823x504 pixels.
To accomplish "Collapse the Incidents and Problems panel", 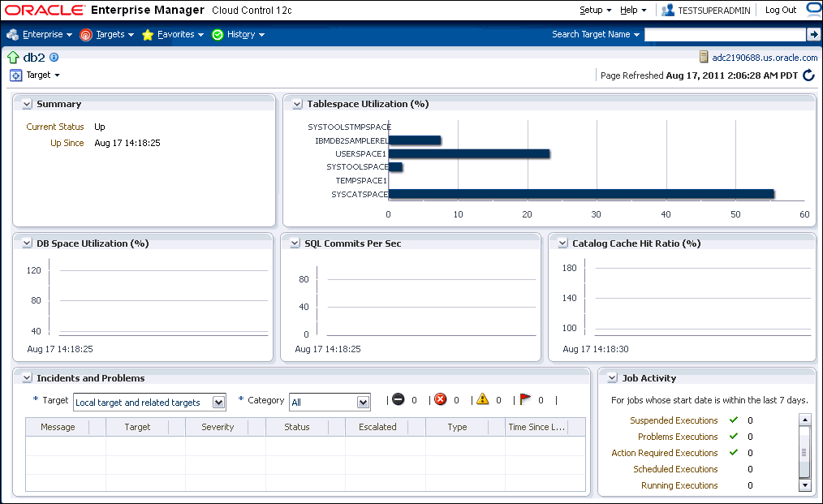I will 27,378.
